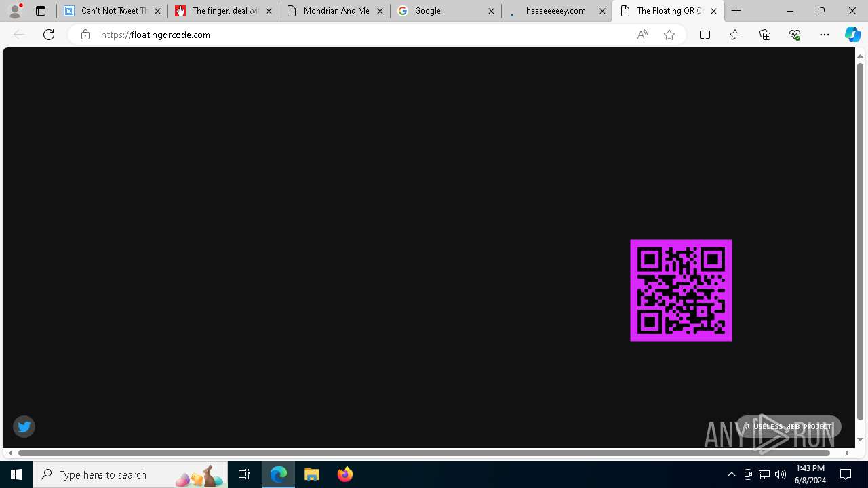Screen dimensions: 868x488
Task: Switch to Can't Not Tweet This tab
Action: [112, 11]
